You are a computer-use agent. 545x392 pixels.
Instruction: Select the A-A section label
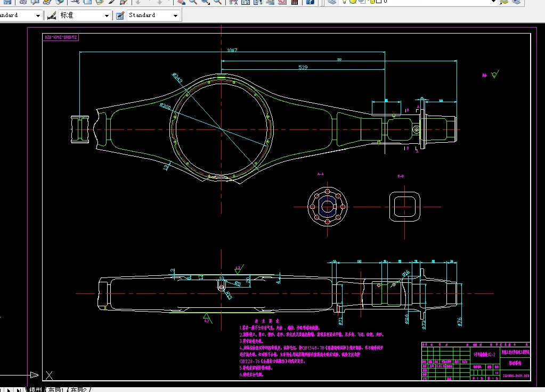[x=321, y=174]
